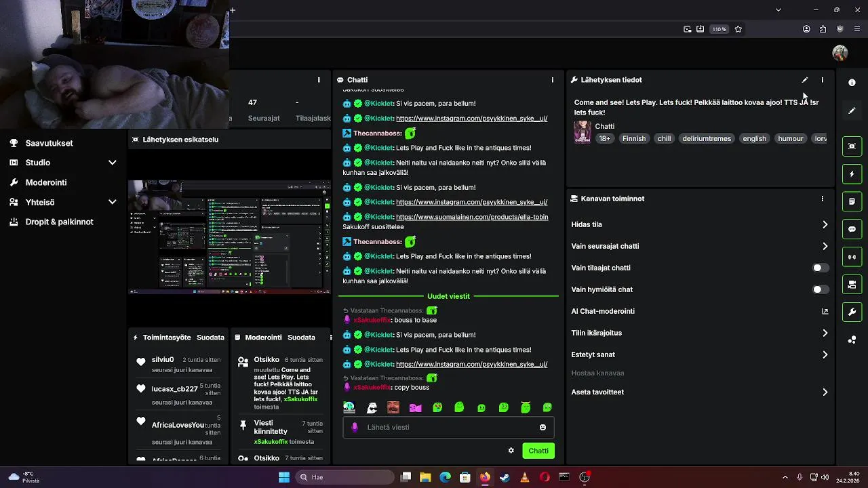
Task: Click the Hostaa kanavaa option
Action: (x=597, y=373)
